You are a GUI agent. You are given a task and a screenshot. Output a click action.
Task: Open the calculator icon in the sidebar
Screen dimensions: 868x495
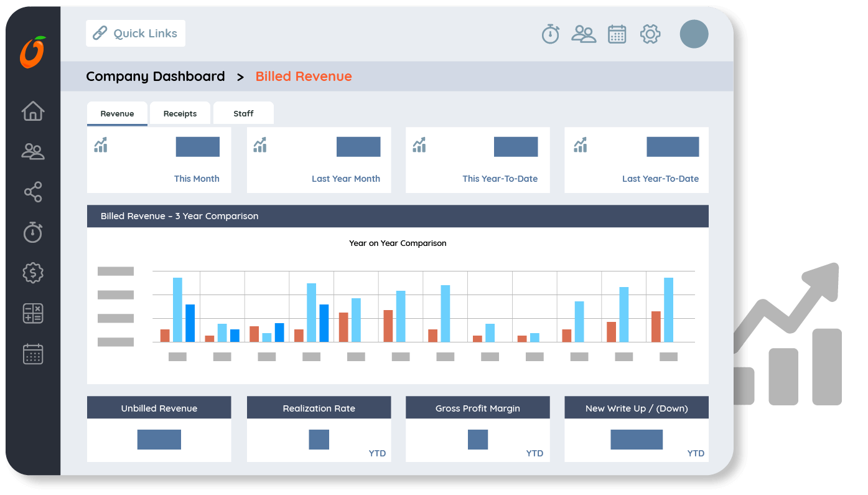click(x=33, y=313)
